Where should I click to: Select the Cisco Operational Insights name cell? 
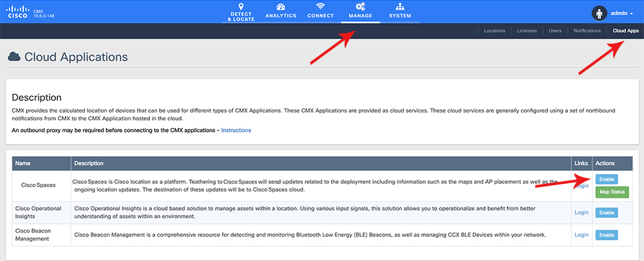(x=41, y=212)
